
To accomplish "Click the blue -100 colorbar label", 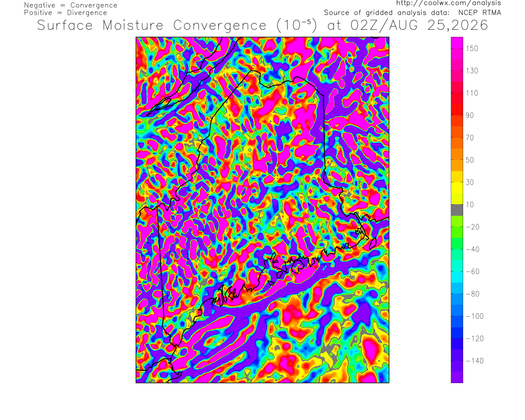I will 475,316.
